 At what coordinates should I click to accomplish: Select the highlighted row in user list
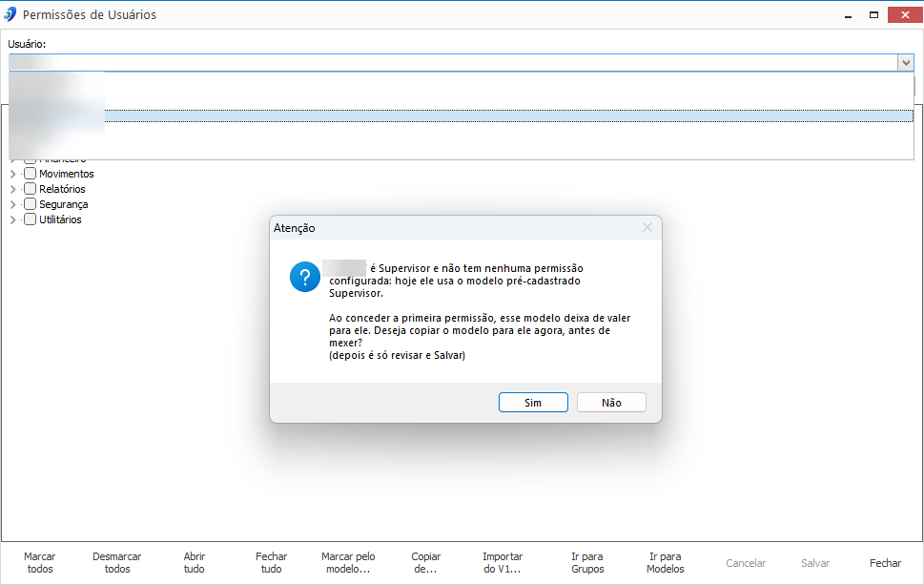462,116
